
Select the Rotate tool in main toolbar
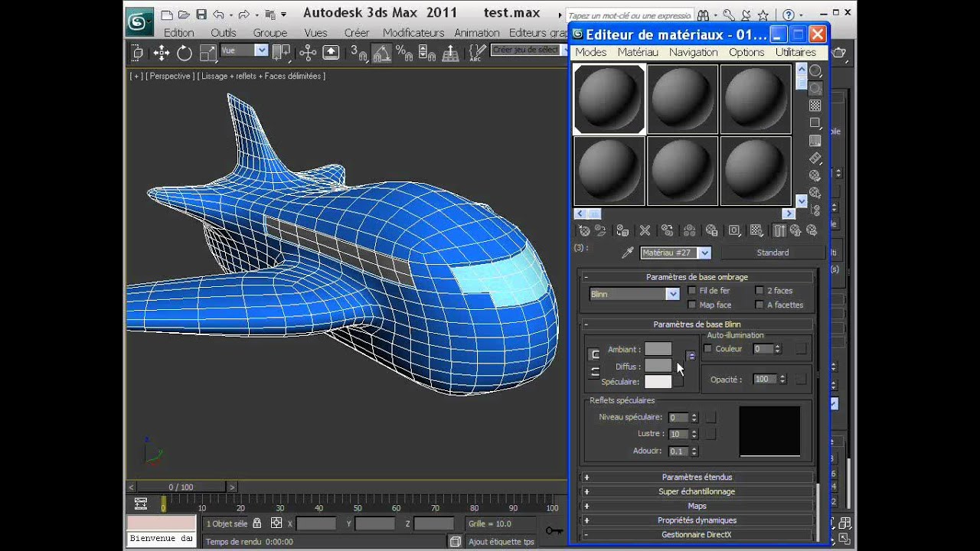(x=185, y=52)
